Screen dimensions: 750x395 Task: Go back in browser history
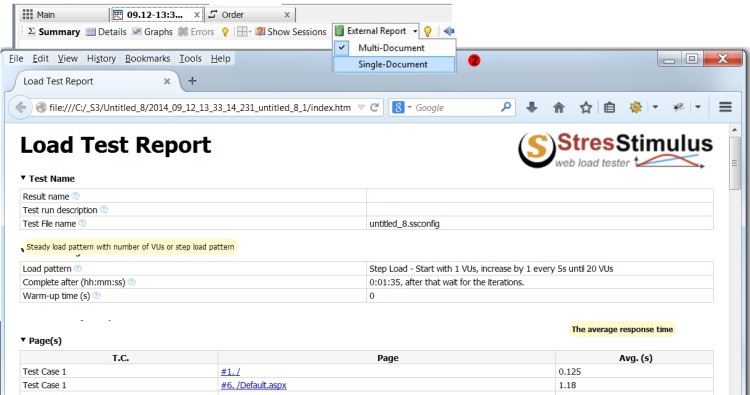pos(20,107)
